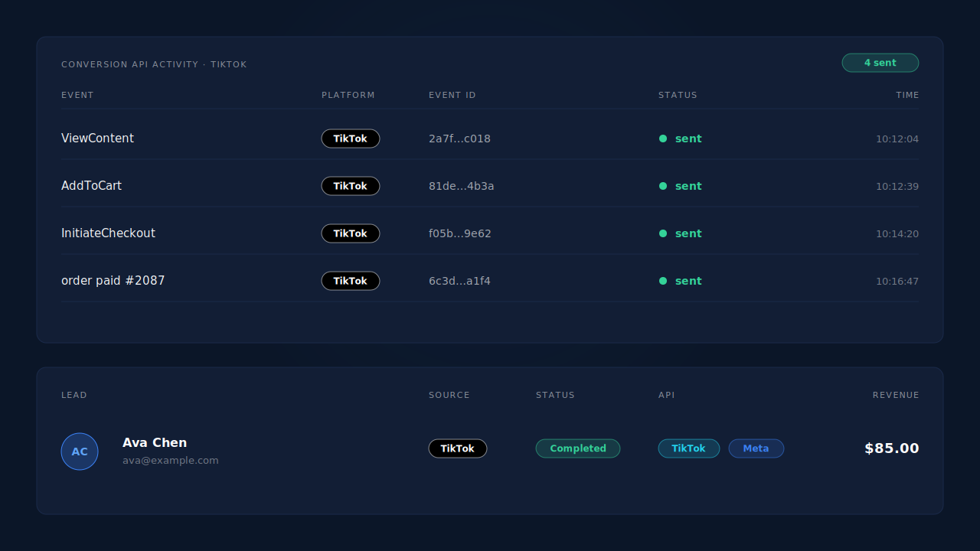
Task: Click the Meta API tag
Action: point(756,448)
